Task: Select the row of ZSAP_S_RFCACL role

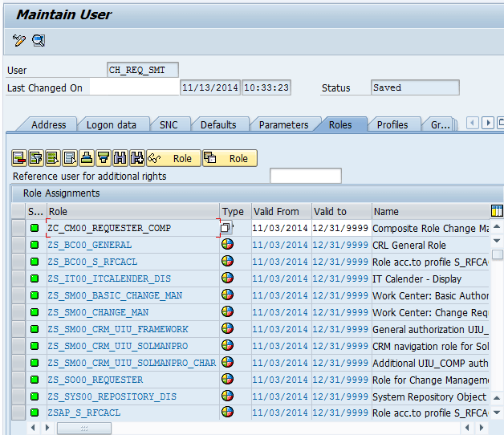Action: (20, 413)
